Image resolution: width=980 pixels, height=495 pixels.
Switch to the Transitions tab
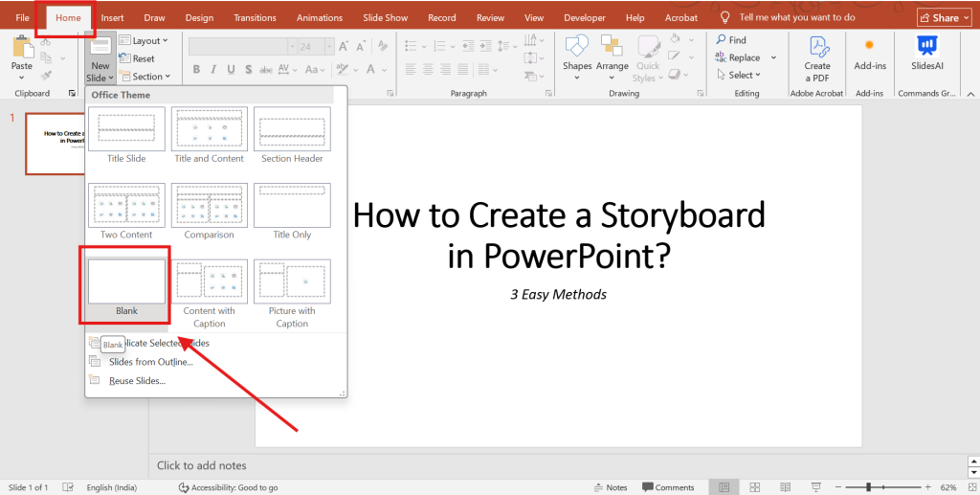(255, 17)
